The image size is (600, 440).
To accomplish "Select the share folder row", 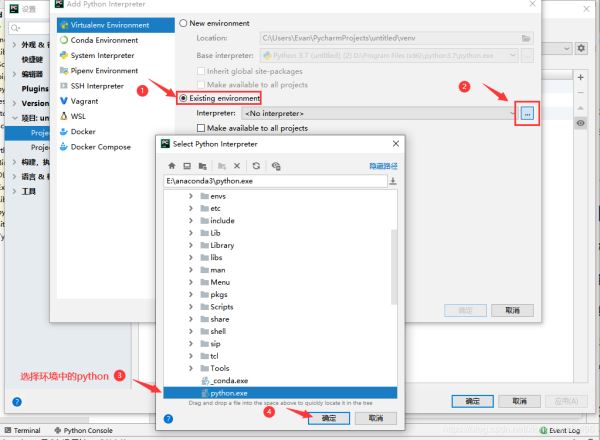I will coord(280,319).
